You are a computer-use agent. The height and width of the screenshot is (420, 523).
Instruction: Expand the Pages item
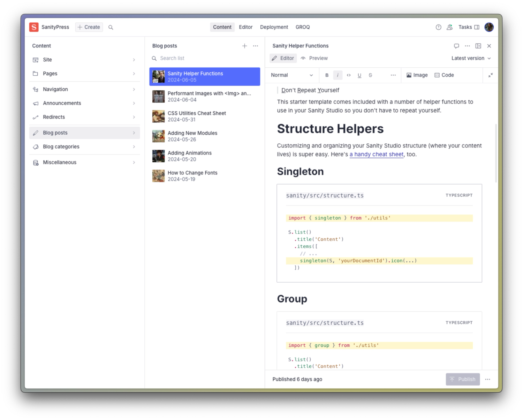pos(85,74)
